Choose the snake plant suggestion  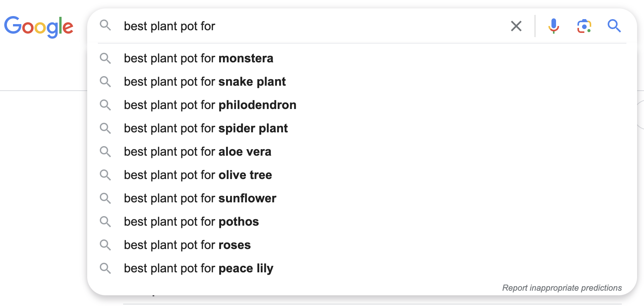click(205, 81)
